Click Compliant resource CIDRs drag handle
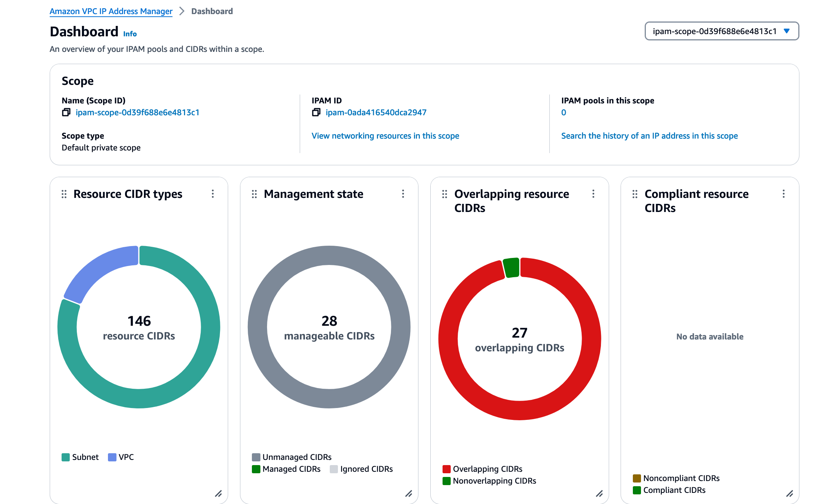 click(635, 194)
